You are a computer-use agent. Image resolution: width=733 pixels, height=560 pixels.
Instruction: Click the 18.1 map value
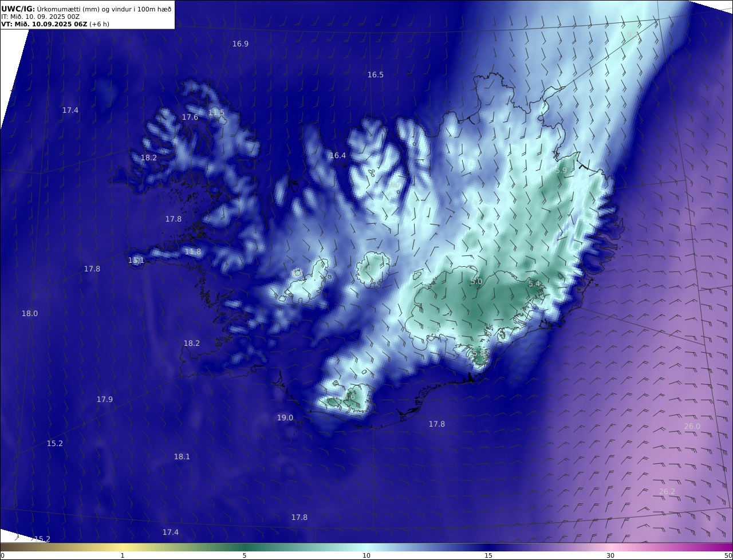click(x=182, y=457)
